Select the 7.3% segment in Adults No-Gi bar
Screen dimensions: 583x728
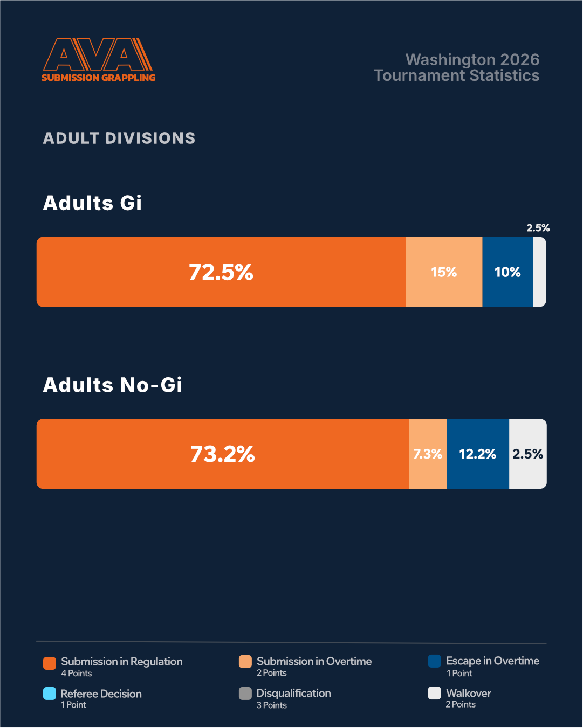[428, 454]
